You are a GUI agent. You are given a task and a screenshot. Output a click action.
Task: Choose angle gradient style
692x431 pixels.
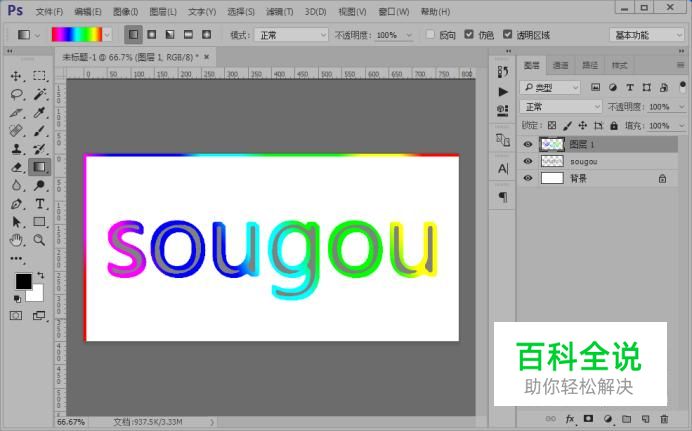(170, 35)
